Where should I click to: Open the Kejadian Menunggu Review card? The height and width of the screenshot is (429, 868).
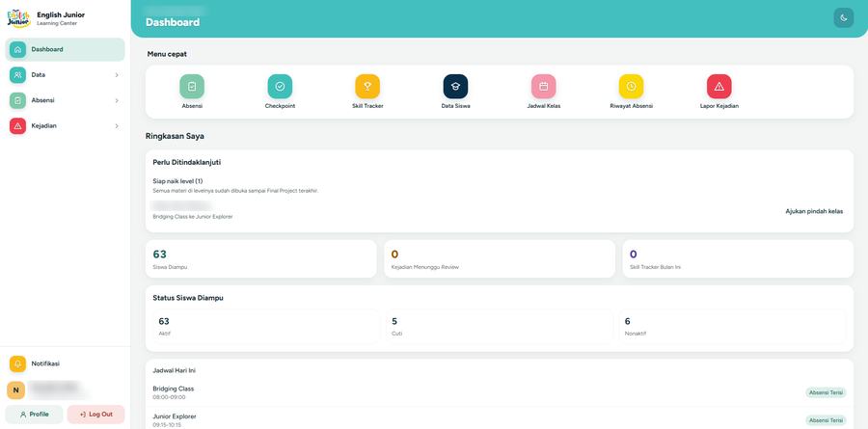500,258
